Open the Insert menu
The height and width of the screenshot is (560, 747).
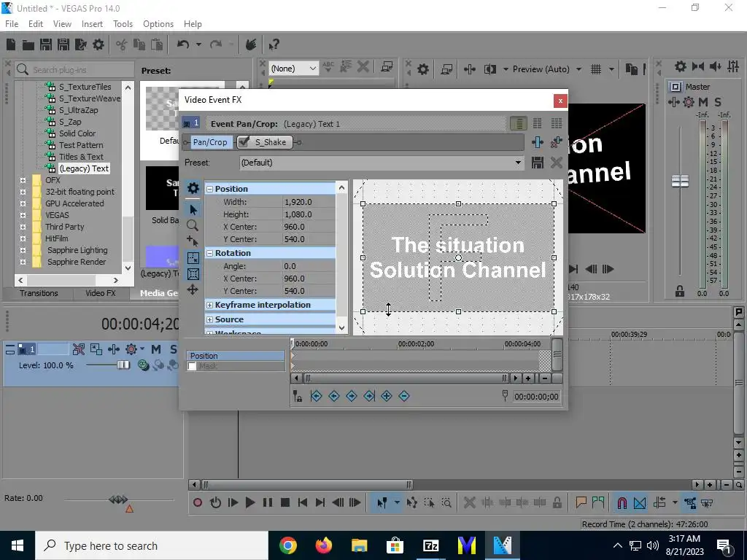pyautogui.click(x=92, y=24)
